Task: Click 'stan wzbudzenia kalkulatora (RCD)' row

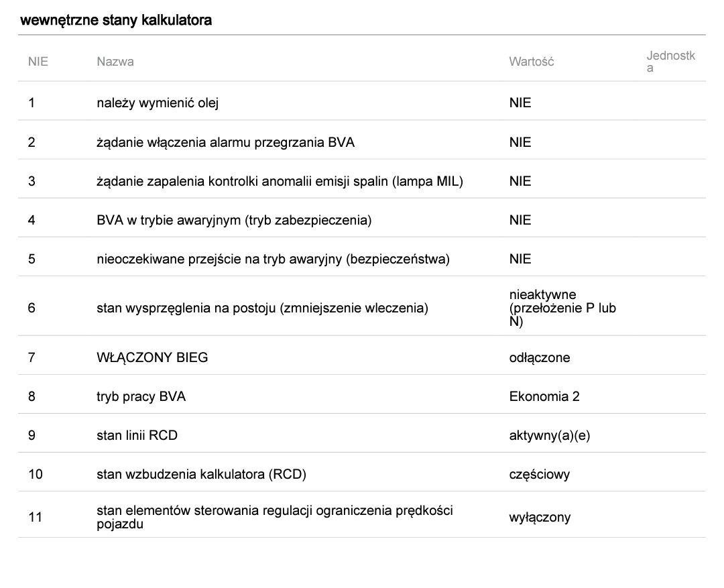Action: [x=201, y=474]
